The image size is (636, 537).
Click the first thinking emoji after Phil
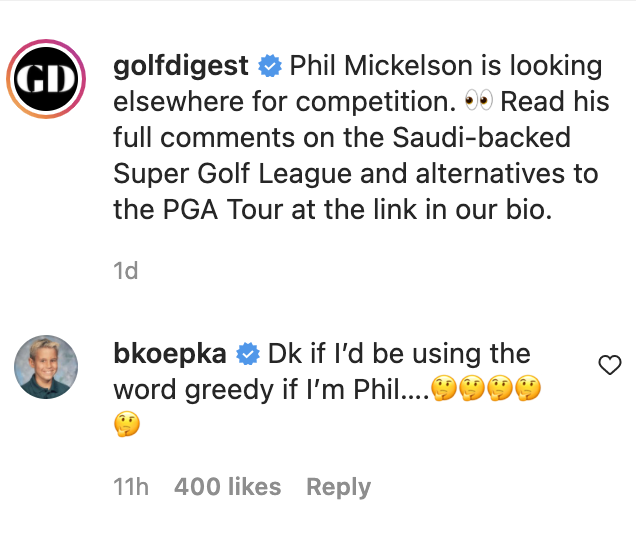pos(445,390)
